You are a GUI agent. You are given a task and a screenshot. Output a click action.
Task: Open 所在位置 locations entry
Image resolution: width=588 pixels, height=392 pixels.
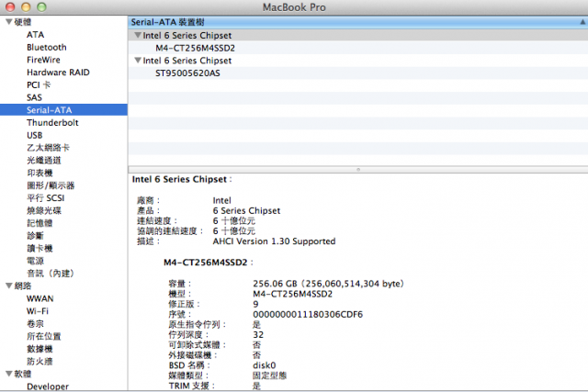[44, 336]
